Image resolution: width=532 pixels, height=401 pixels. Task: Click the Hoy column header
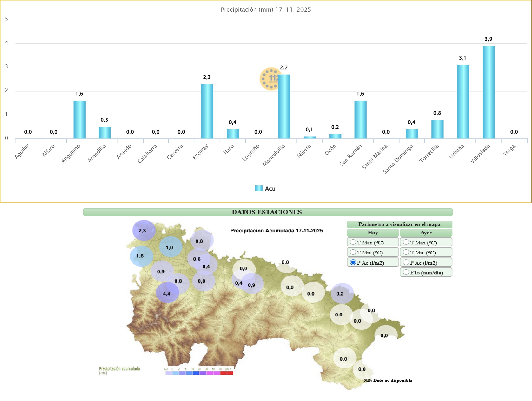pos(373,233)
